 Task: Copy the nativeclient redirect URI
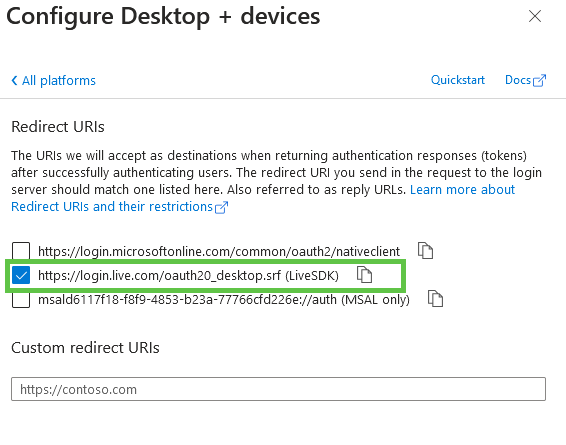point(425,250)
